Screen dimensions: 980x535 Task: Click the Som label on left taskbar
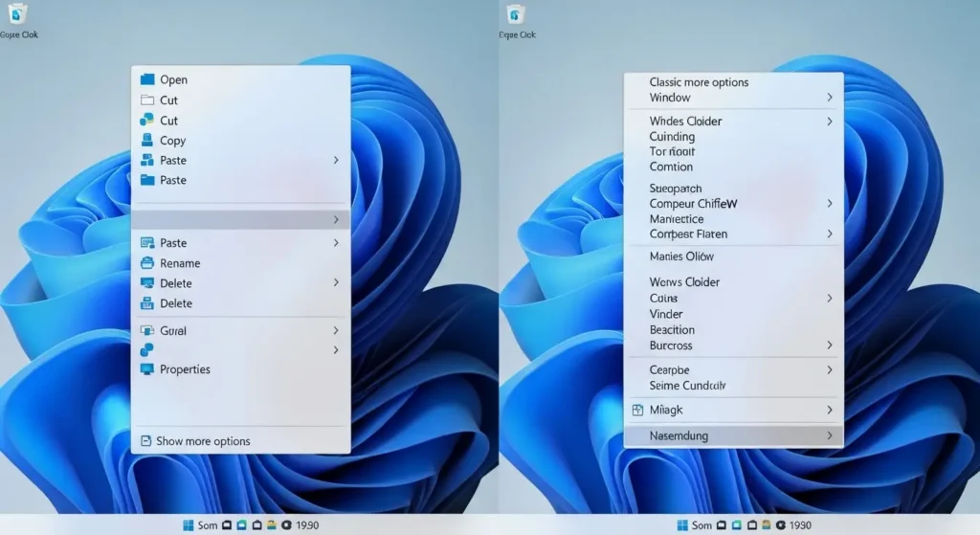[208, 525]
